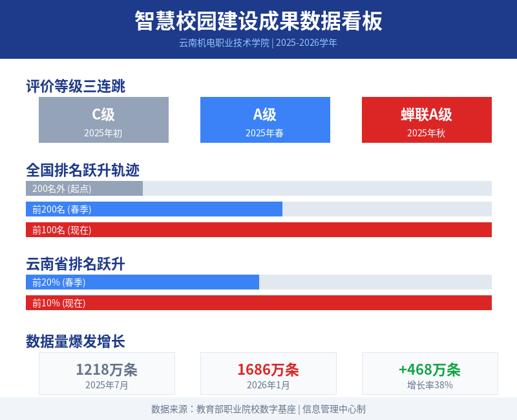Open the 1218万条 2025年7月 stat card
The image size is (517, 420).
pos(107,373)
